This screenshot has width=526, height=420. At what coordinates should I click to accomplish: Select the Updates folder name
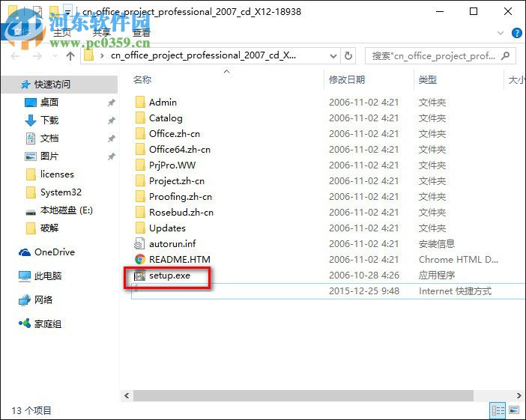(167, 228)
